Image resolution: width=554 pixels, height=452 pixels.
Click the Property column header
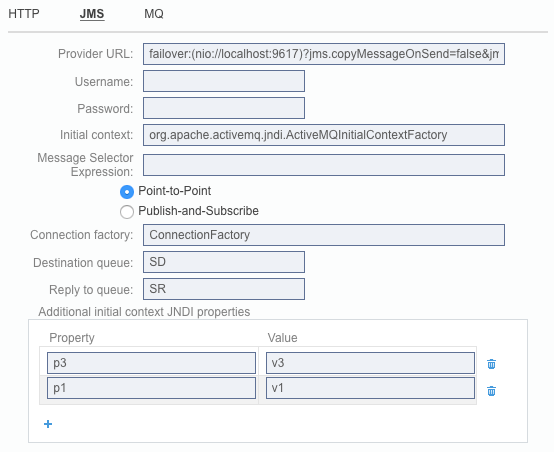pos(72,338)
